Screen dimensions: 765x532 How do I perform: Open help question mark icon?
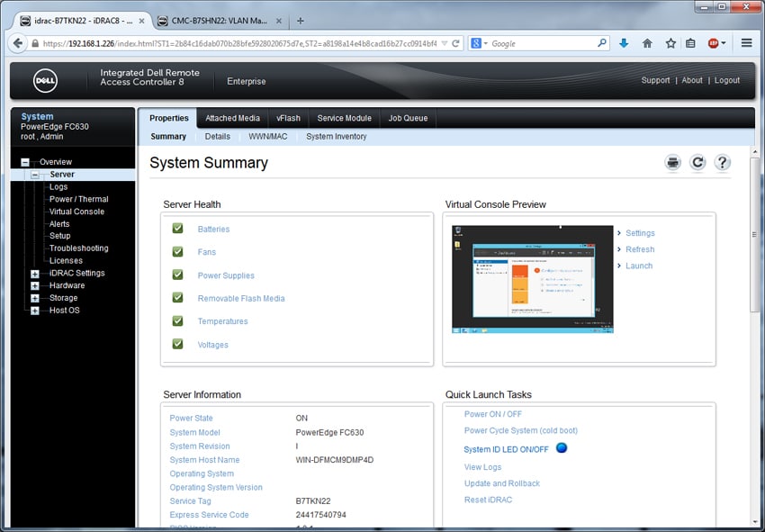[x=722, y=163]
